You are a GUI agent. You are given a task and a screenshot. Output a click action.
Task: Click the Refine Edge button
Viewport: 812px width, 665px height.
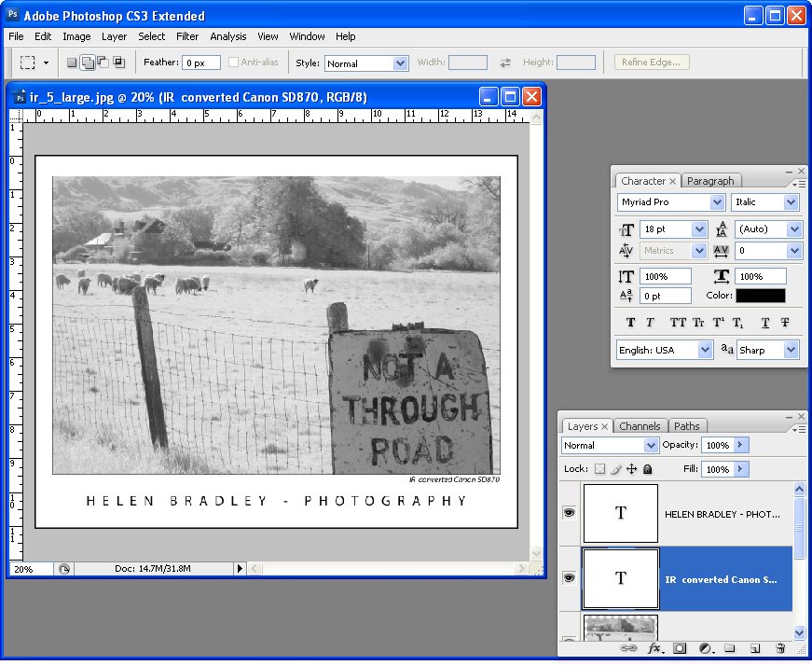click(x=651, y=62)
